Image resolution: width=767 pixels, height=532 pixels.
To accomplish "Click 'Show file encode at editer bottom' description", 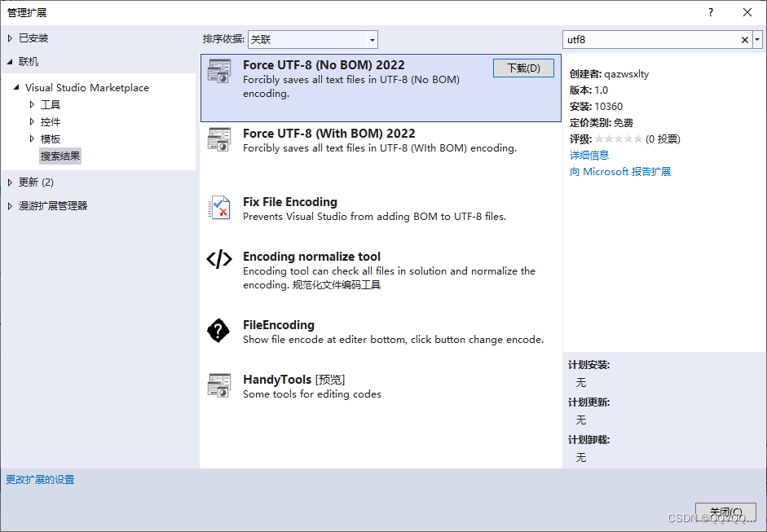I will [394, 340].
